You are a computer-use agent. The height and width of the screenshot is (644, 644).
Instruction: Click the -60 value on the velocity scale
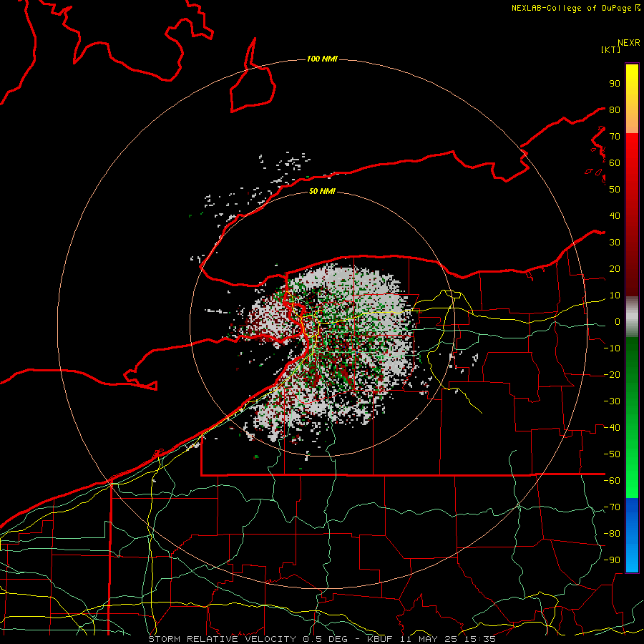(612, 481)
